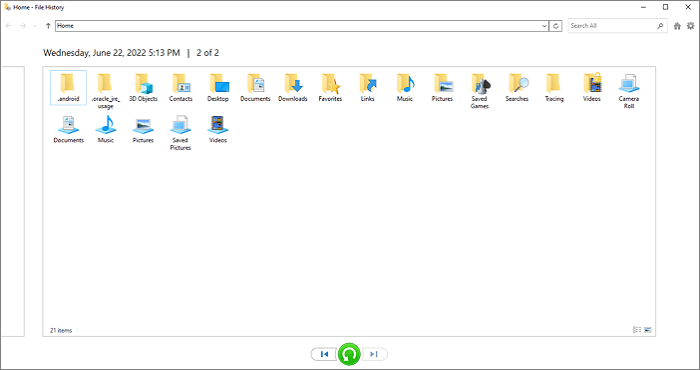Select the .oracle_jre_usage folder
The height and width of the screenshot is (370, 700).
tap(105, 91)
